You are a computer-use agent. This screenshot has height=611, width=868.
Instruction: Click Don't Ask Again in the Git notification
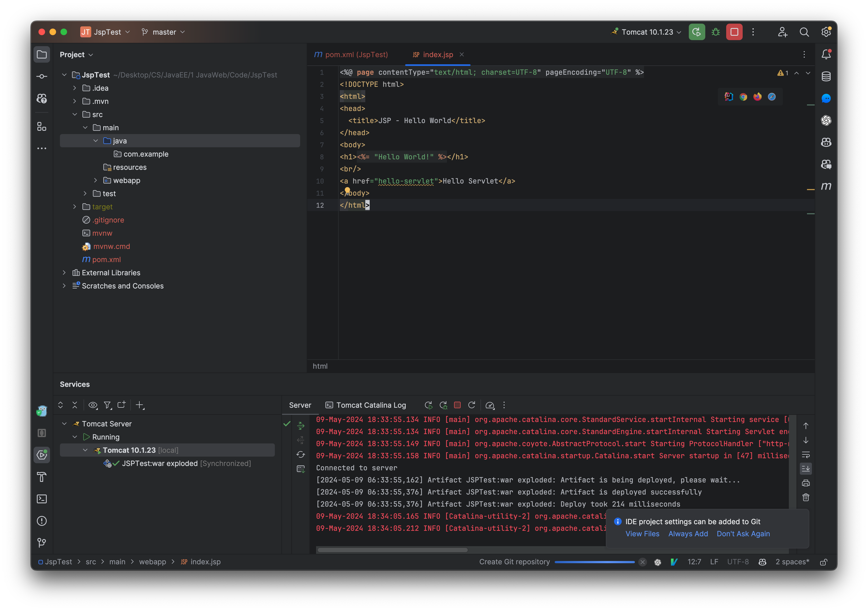(743, 534)
